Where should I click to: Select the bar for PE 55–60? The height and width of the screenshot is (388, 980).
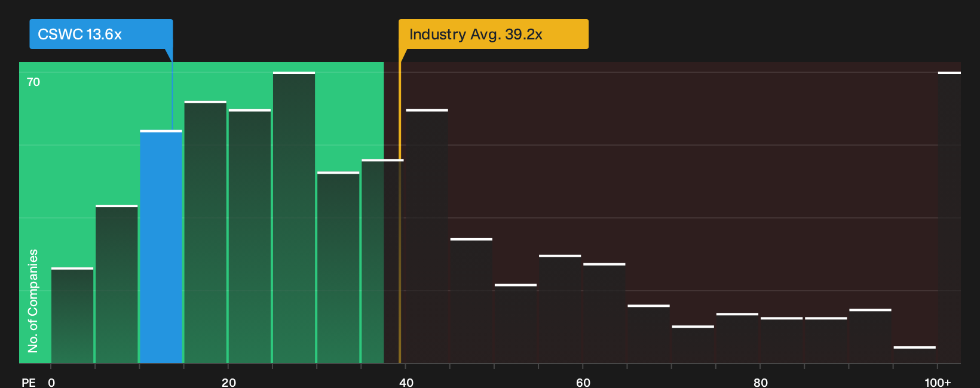[x=560, y=309]
